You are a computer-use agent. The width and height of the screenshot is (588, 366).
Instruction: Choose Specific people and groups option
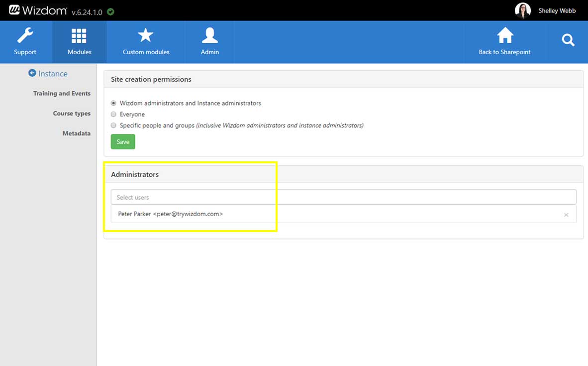(x=114, y=125)
